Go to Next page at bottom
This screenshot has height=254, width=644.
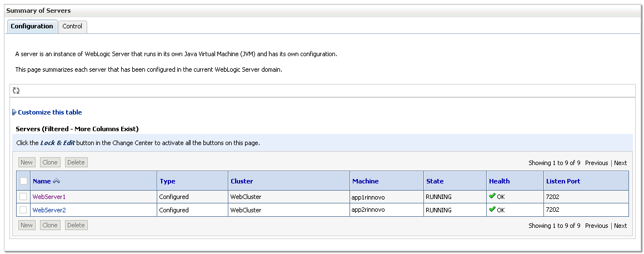(620, 226)
